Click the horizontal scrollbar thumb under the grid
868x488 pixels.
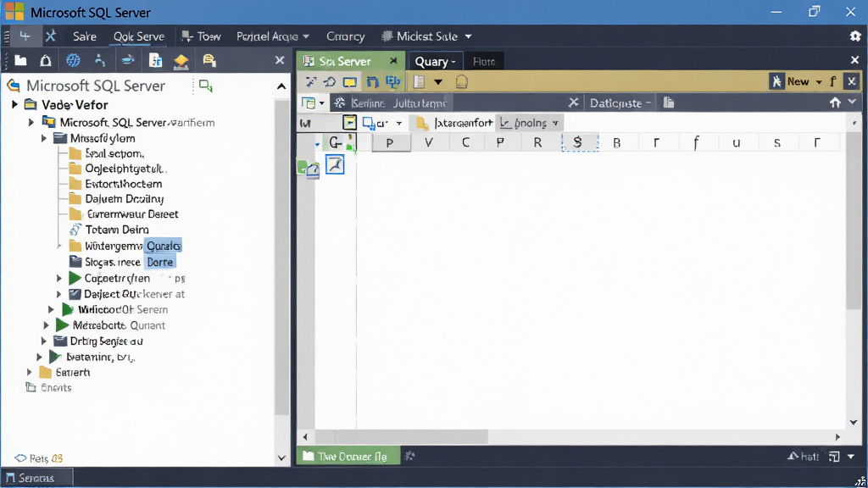click(x=402, y=436)
